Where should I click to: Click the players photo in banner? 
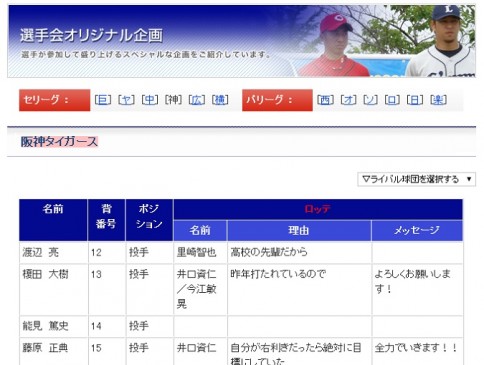387,41
